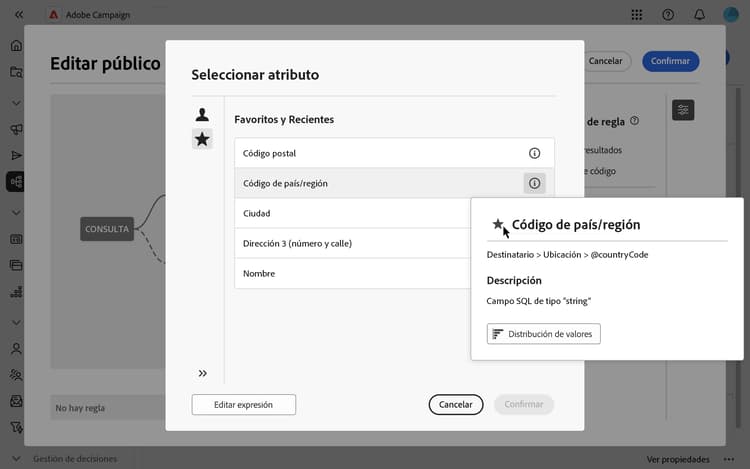The width and height of the screenshot is (750, 469).
Task: Open the settings sliders icon panel
Action: [x=683, y=110]
